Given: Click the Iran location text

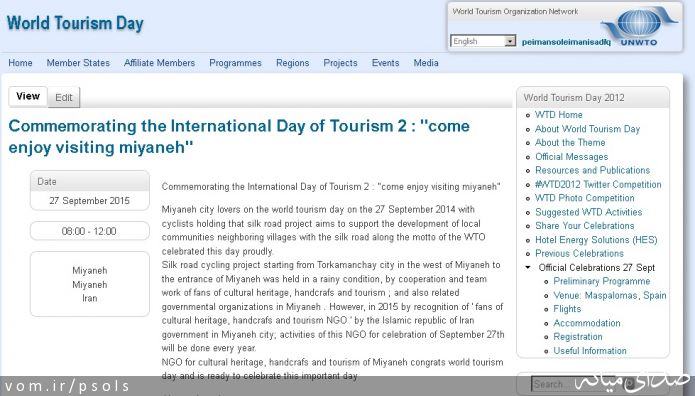Looking at the screenshot, I should tap(90, 298).
